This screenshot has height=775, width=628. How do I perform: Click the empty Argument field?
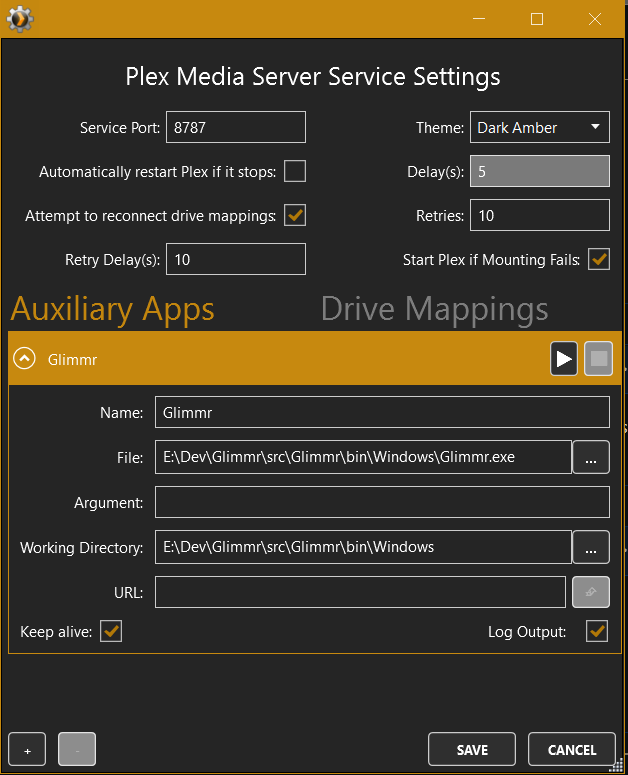click(x=382, y=502)
